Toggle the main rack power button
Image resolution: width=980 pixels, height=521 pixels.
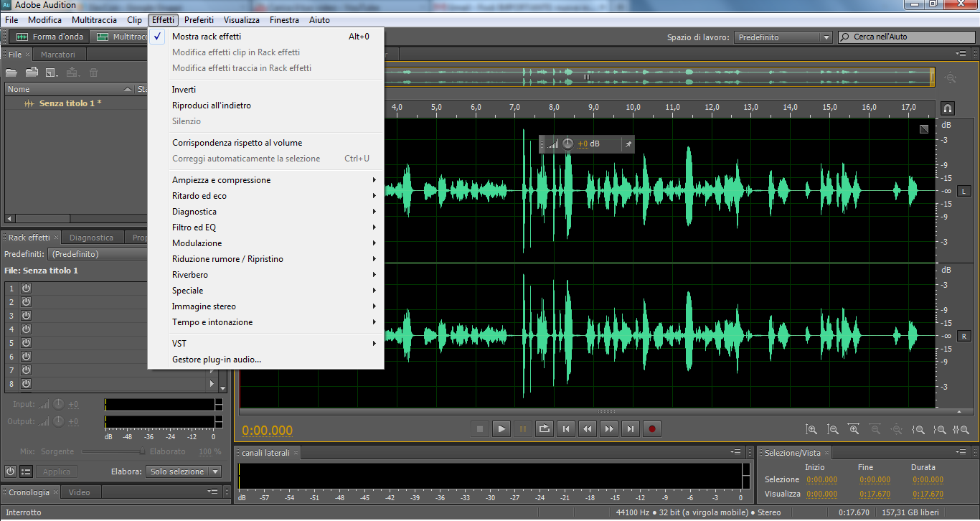[10, 471]
